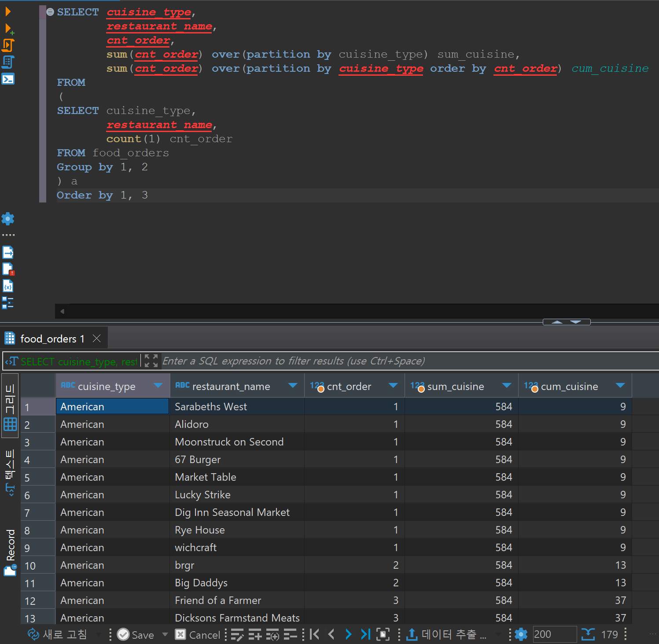Screen dimensions: 659x644
Task: Click the editor horizontal scrollbar left arrow
Action: [x=62, y=311]
